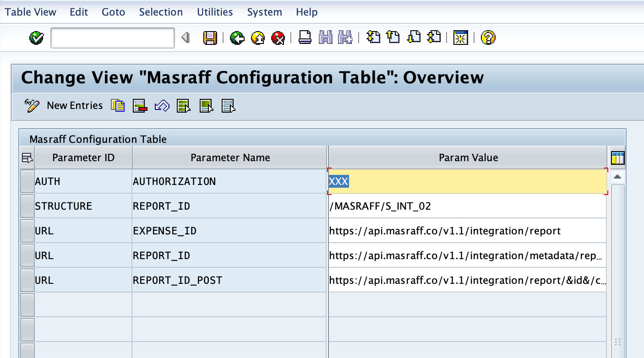Select the STRUCTURE row selector
Screen dimensions: 644x358
(x=27, y=206)
